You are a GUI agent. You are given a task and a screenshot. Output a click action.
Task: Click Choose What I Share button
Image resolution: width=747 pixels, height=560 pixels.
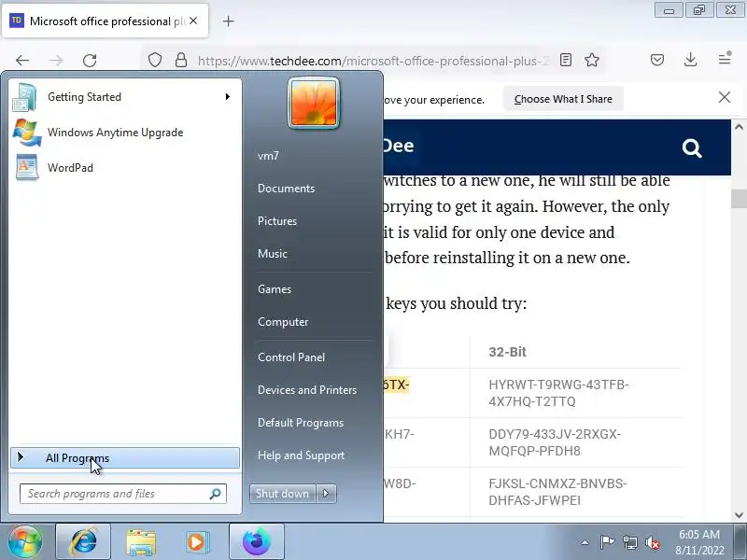pos(563,99)
